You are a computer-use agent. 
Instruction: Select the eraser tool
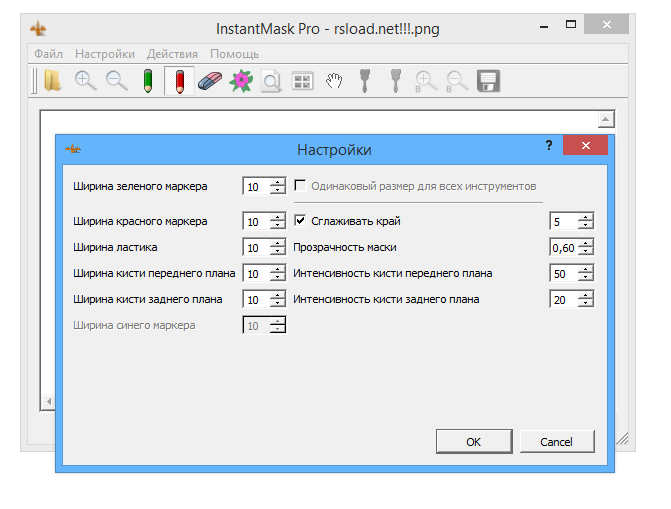coord(210,81)
